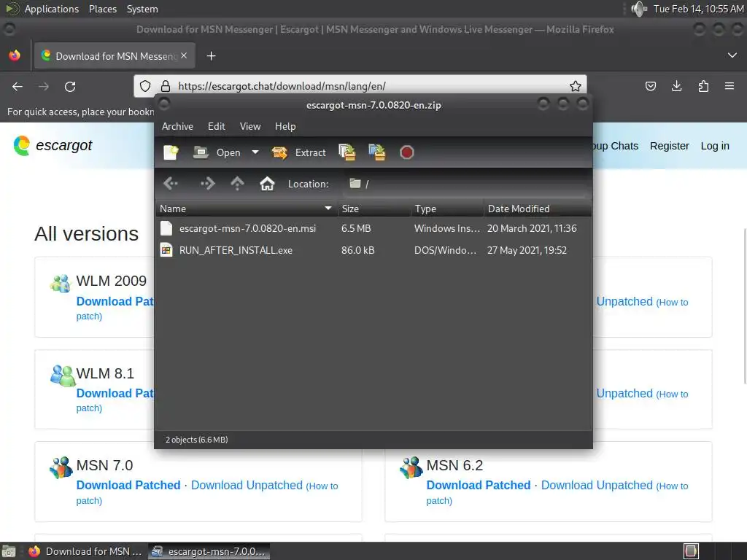Open the System menu in top panel
The image size is (747, 560).
142,9
